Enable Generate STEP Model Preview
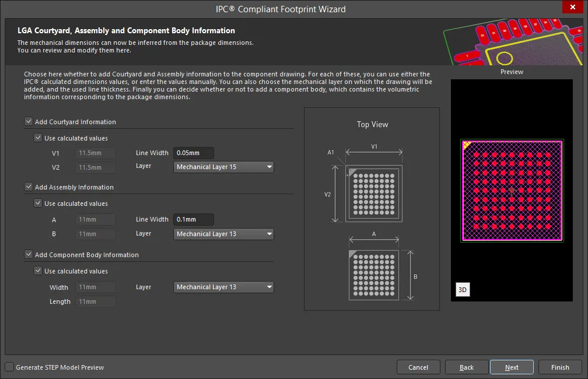The image size is (588, 379). 9,367
